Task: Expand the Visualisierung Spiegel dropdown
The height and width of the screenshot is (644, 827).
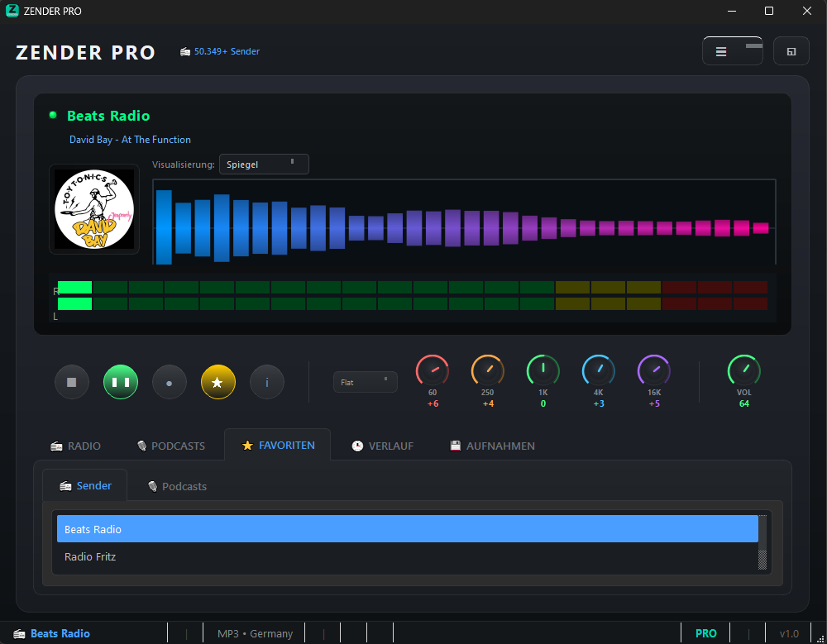Action: 264,165
